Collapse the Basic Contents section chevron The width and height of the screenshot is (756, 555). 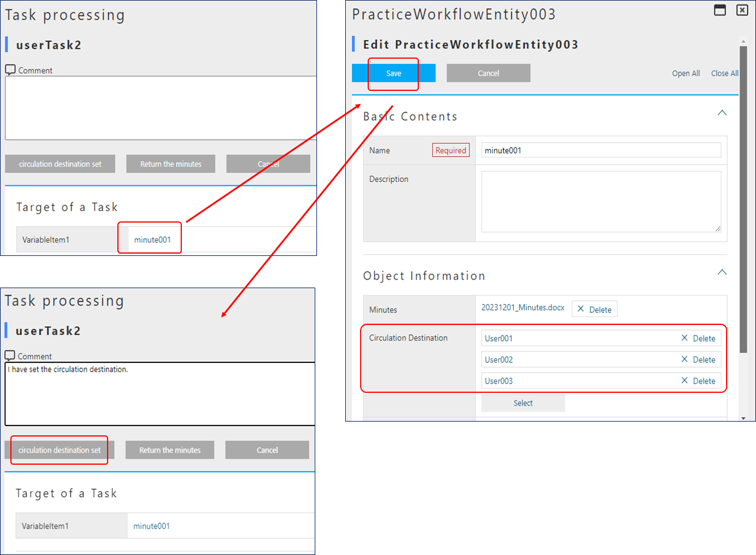click(x=722, y=113)
